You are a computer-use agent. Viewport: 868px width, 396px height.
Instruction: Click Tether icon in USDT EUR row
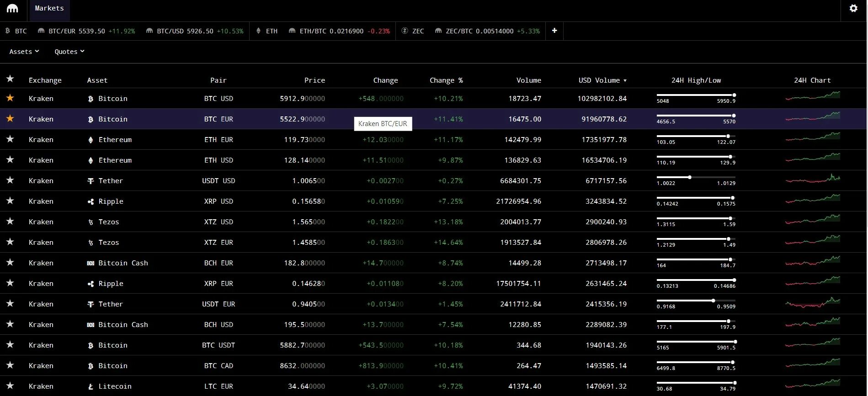[x=91, y=304]
